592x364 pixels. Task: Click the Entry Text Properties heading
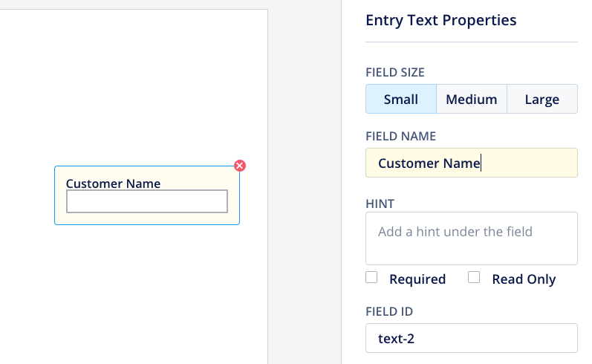click(x=440, y=20)
